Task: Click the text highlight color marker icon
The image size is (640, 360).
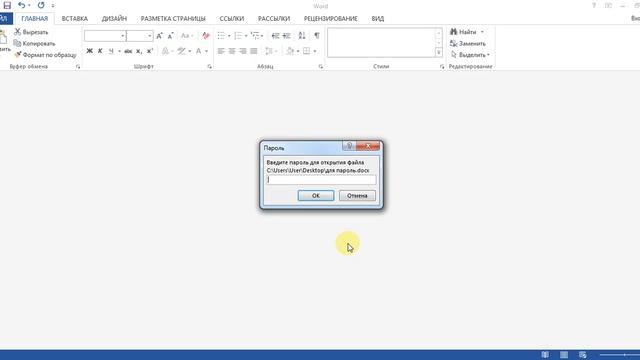Action: [x=182, y=51]
